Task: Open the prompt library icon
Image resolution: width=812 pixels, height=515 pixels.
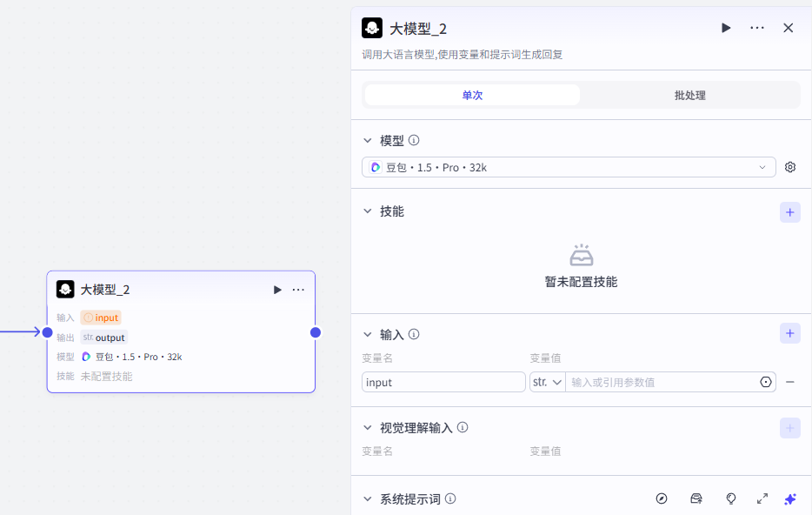Action: 696,498
